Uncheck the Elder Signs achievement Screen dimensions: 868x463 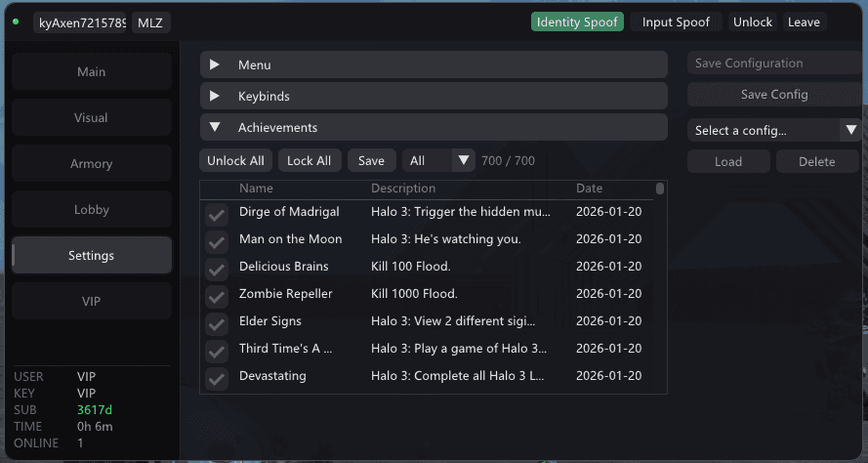coord(217,324)
